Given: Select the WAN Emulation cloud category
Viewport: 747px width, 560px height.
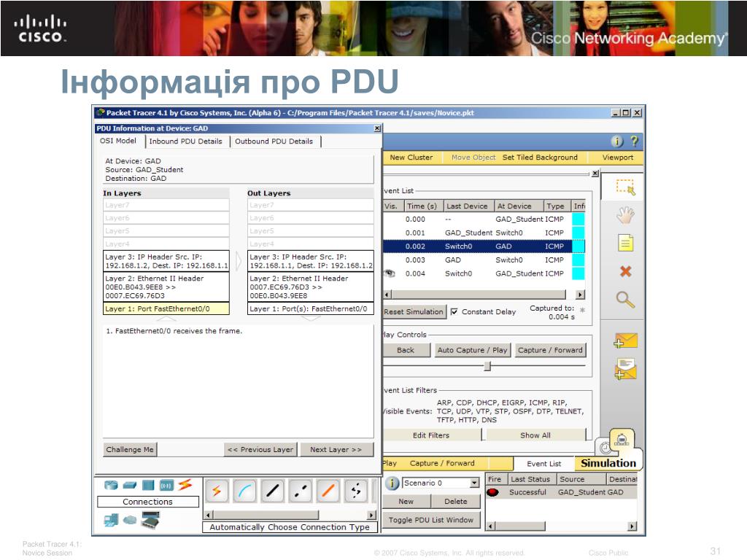Looking at the screenshot, I should [130, 520].
